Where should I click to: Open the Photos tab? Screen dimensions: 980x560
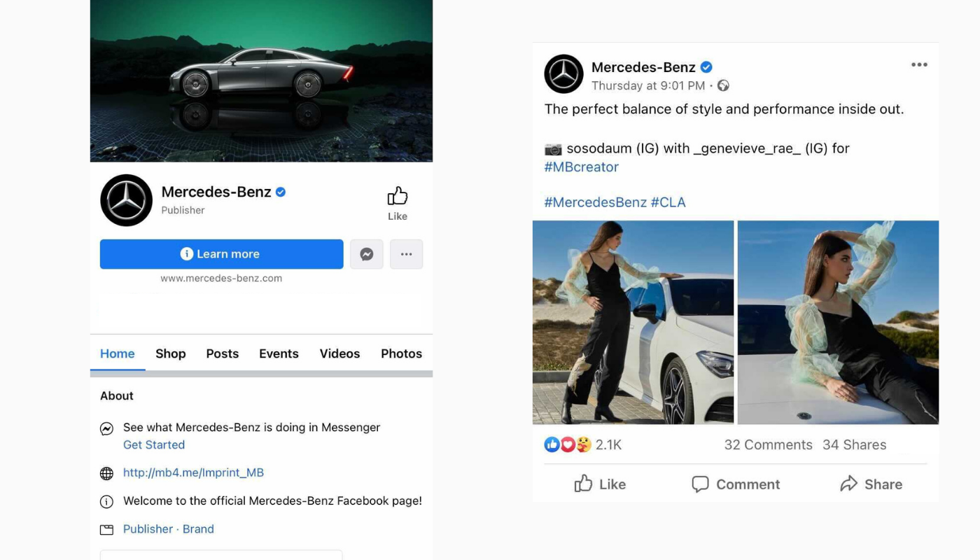(401, 353)
